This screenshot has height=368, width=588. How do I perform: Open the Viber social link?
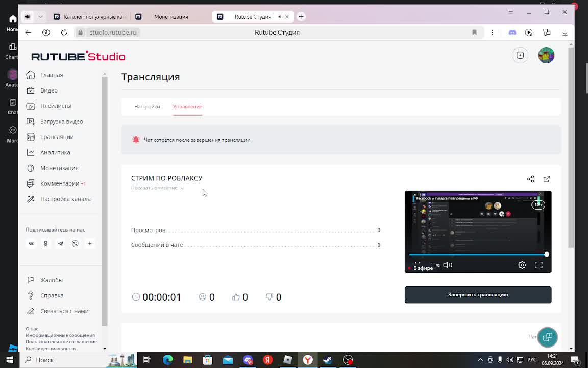75,244
